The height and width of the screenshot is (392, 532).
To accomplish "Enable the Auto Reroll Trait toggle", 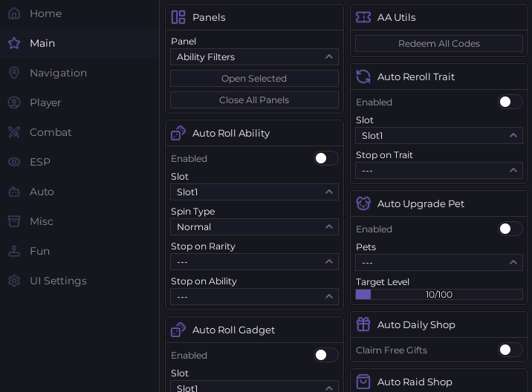I will click(510, 102).
